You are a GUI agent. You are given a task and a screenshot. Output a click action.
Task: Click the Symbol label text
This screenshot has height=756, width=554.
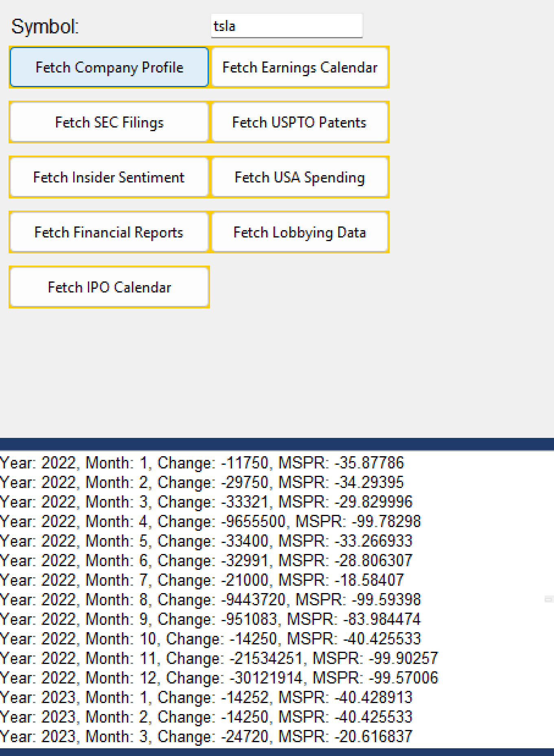[x=45, y=27]
